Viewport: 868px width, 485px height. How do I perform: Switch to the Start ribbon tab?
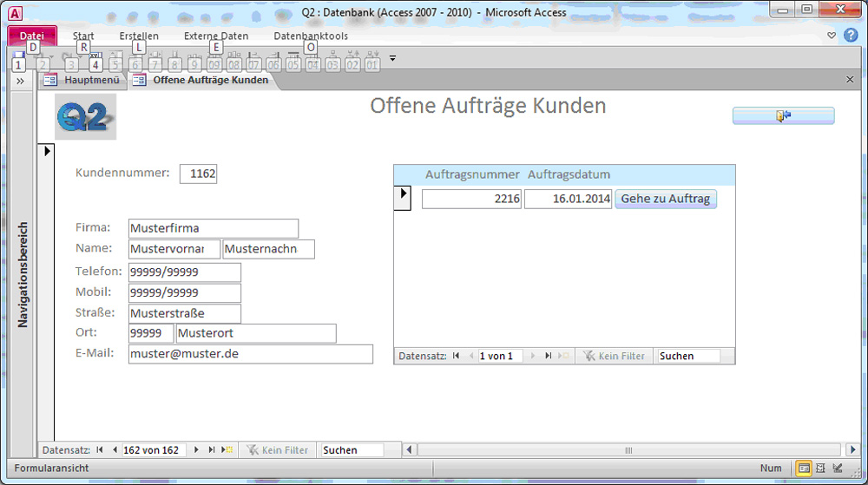coord(83,36)
